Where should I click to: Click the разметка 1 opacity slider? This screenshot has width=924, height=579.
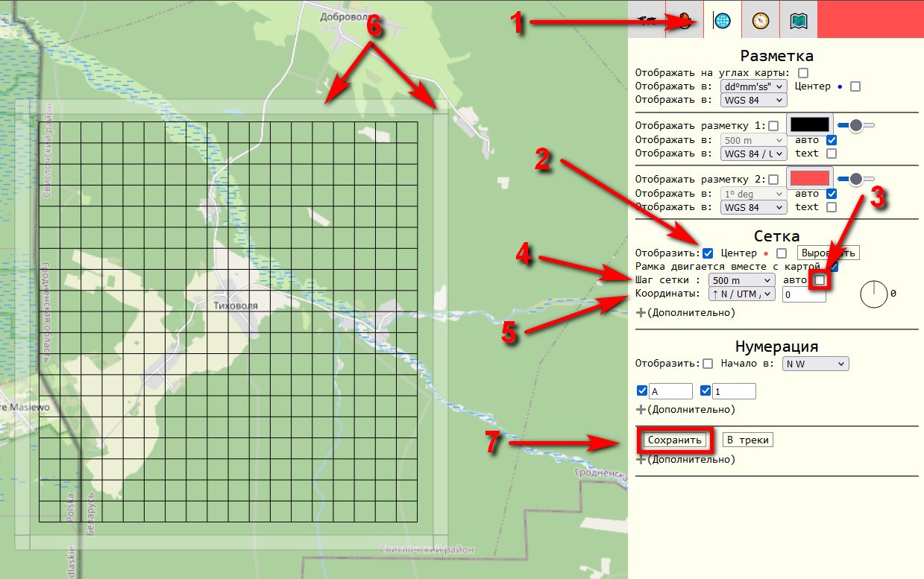click(856, 126)
